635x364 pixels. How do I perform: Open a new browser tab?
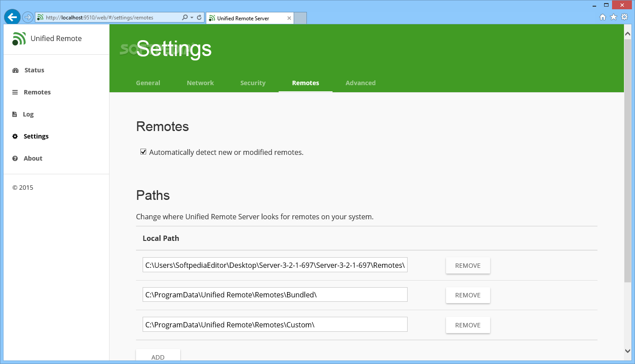(300, 18)
